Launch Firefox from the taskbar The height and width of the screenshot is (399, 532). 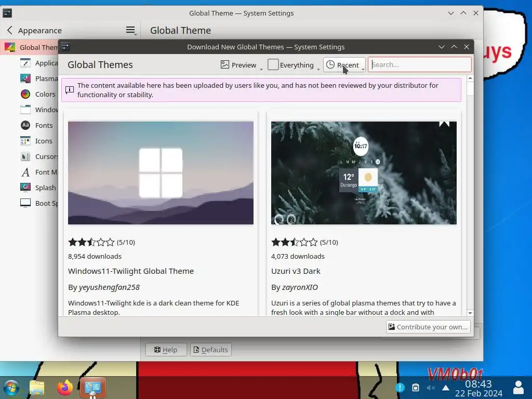tap(64, 388)
